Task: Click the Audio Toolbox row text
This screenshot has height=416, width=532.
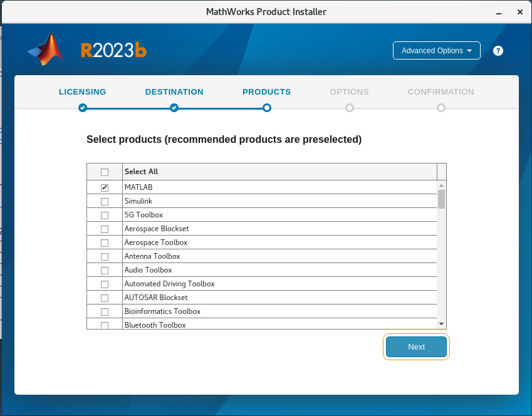Action: 148,270
